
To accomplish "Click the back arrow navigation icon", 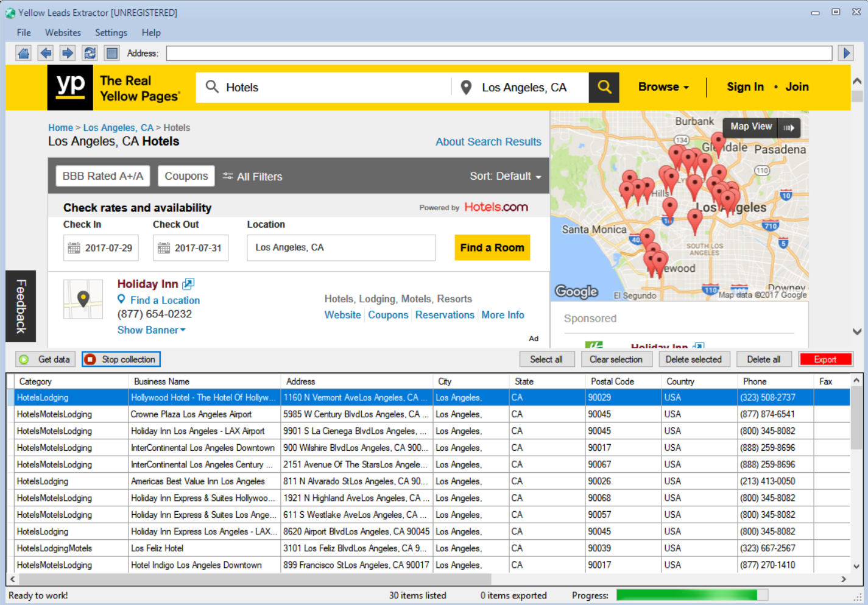I will [45, 53].
